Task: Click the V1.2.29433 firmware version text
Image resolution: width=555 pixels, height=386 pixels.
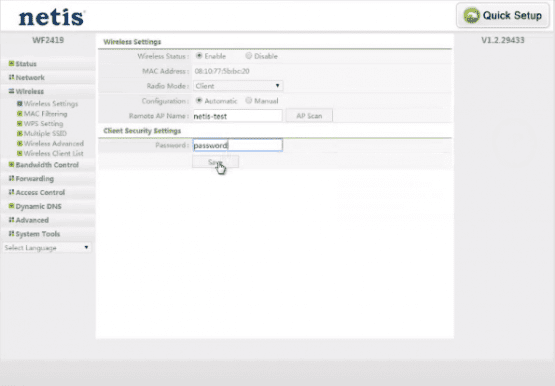Action: coord(503,40)
